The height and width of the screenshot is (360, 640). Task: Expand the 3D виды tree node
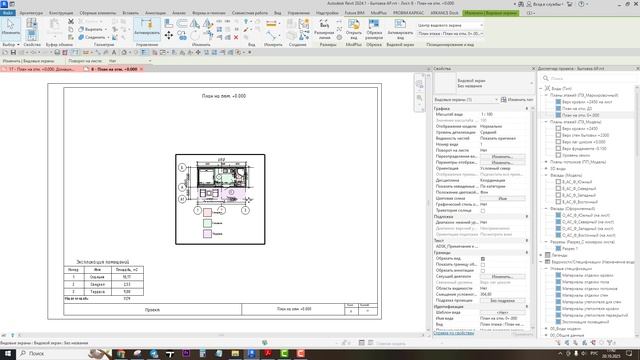[546, 169]
